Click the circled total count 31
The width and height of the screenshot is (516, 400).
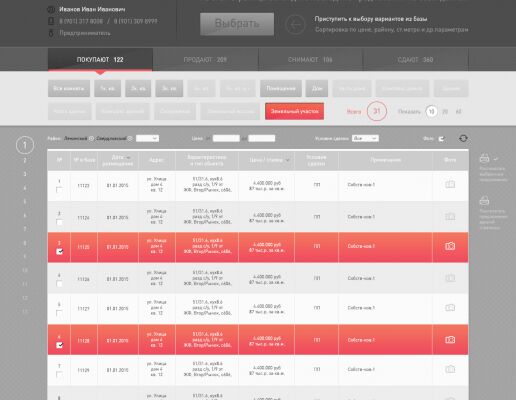pyautogui.click(x=377, y=111)
